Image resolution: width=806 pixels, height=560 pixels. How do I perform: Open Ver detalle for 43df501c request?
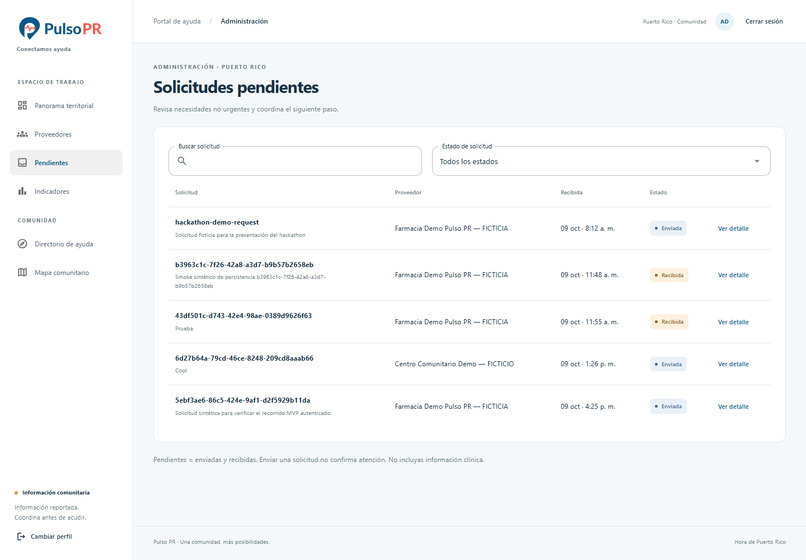(x=733, y=322)
